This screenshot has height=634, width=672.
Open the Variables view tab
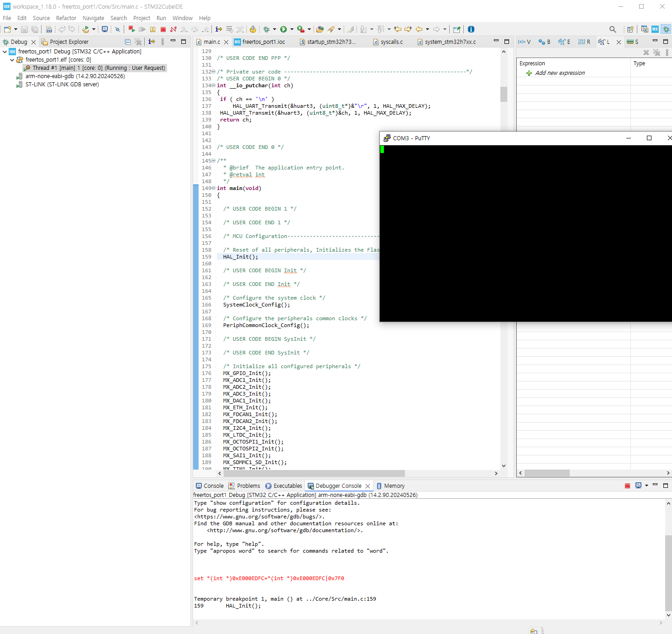coord(524,42)
